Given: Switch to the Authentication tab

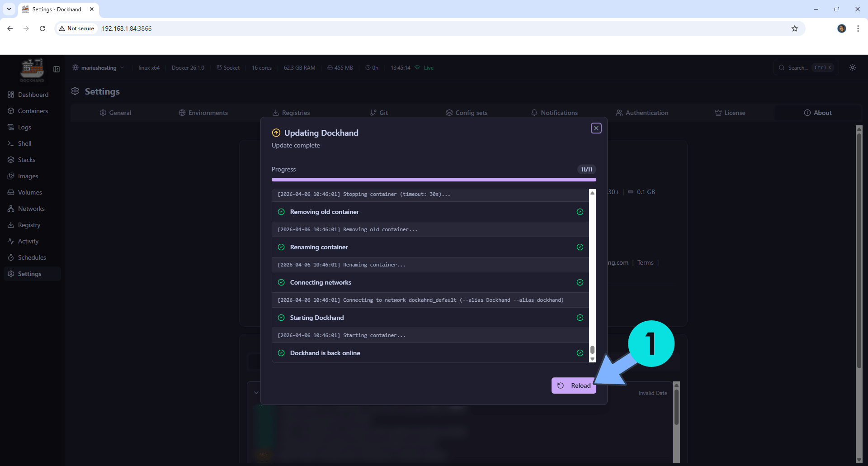Looking at the screenshot, I should coord(647,112).
